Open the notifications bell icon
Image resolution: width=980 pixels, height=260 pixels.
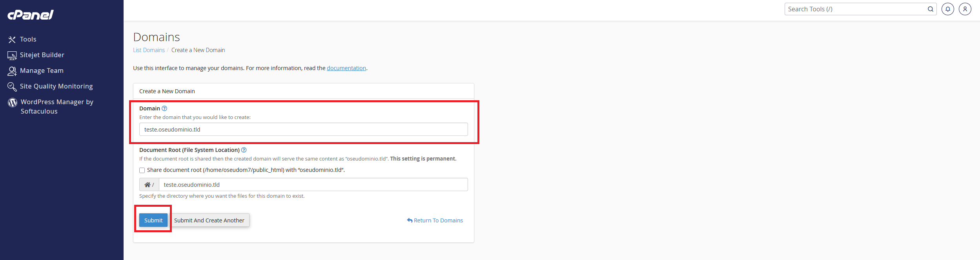(x=947, y=9)
